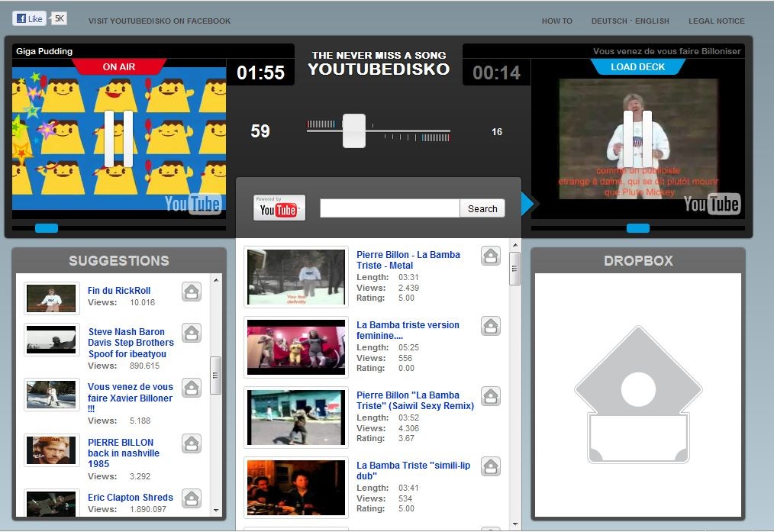
Task: Click the blue arrow pointing to right deck
Action: [527, 203]
